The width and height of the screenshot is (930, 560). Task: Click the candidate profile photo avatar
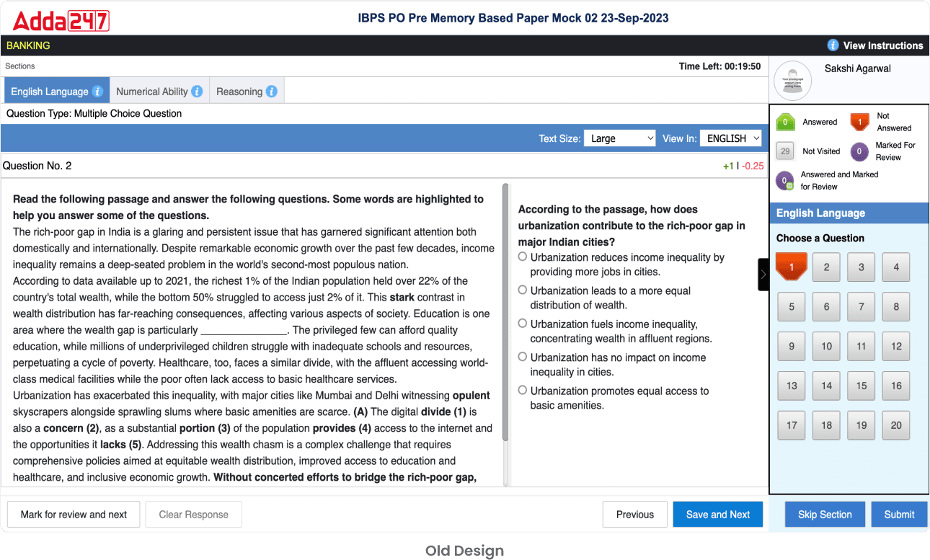792,81
